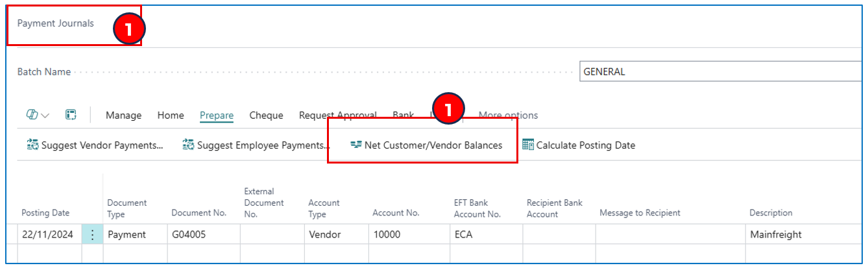Click the Calculate Posting Date calculator icon
This screenshot has width=868, height=268.
[528, 145]
